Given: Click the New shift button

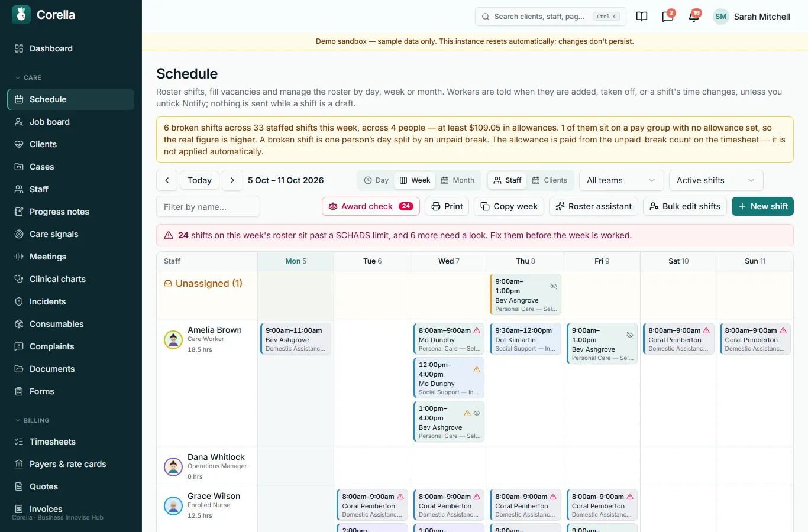Looking at the screenshot, I should point(762,206).
